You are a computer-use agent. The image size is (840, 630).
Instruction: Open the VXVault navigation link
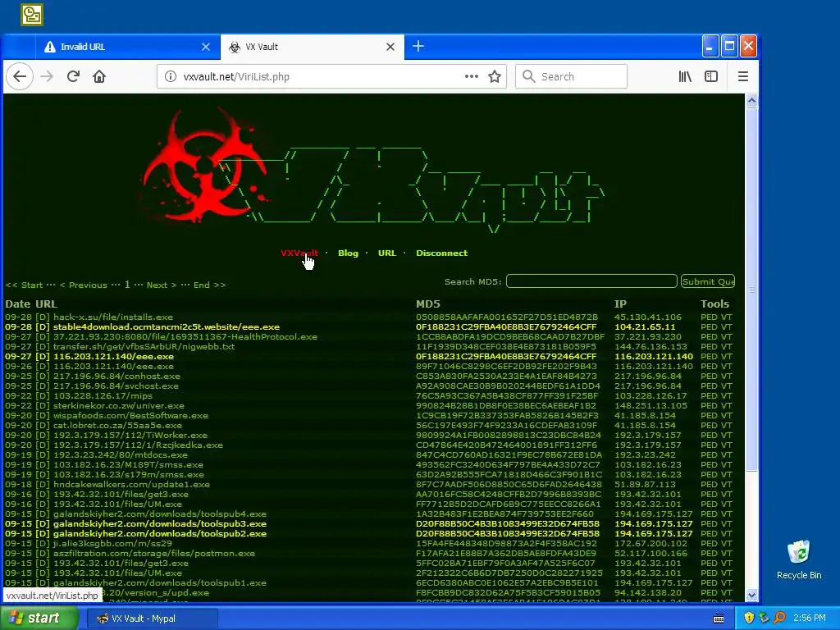click(x=299, y=253)
